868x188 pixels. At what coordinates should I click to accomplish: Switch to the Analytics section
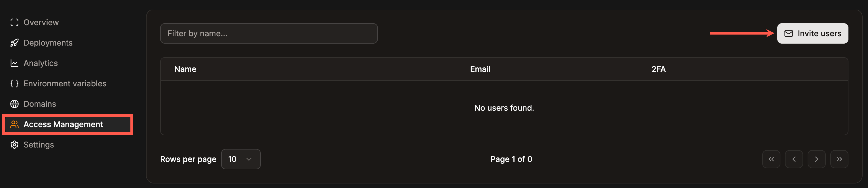(x=41, y=63)
